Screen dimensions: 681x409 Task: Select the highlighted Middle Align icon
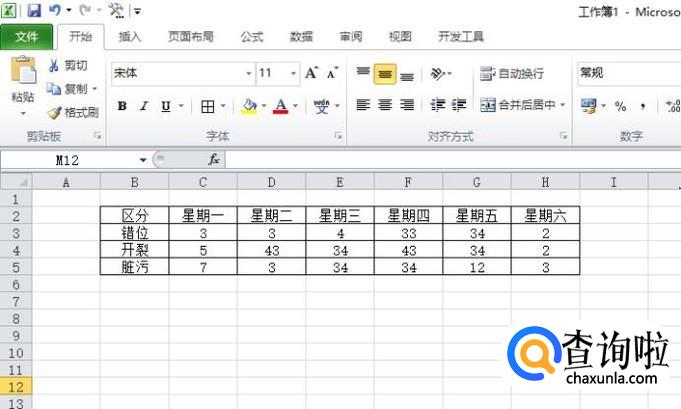385,74
